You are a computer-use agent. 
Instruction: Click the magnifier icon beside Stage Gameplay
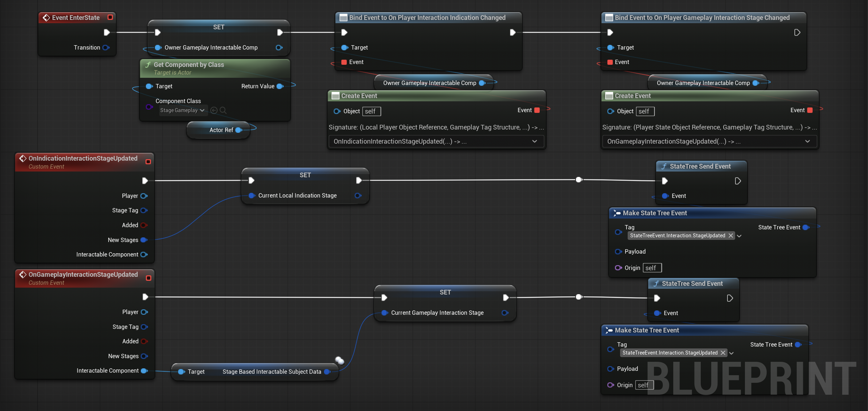[223, 110]
